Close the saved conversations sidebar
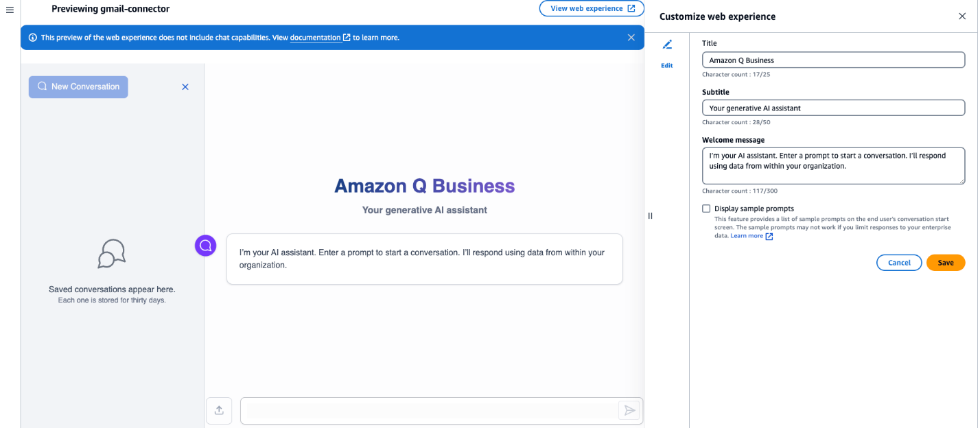Screen dimensions: 980x428 click(x=185, y=87)
